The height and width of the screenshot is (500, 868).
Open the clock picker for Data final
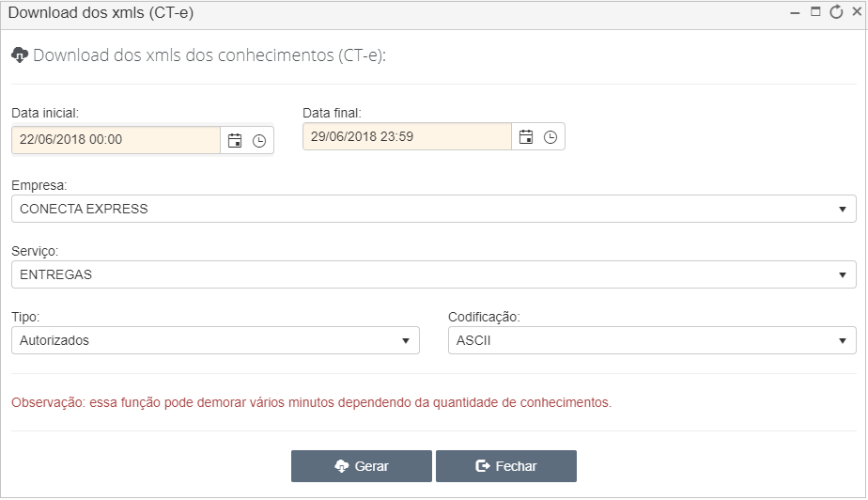click(x=550, y=137)
